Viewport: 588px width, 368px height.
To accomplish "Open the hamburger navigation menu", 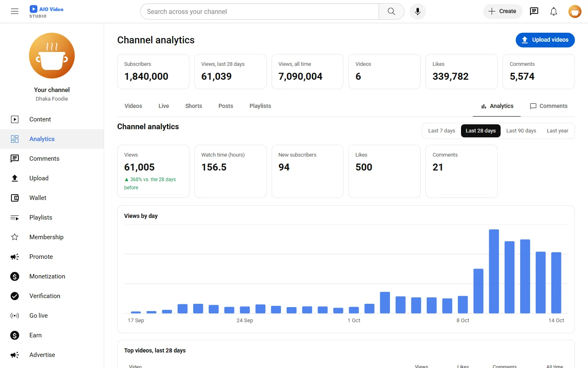I will point(15,11).
